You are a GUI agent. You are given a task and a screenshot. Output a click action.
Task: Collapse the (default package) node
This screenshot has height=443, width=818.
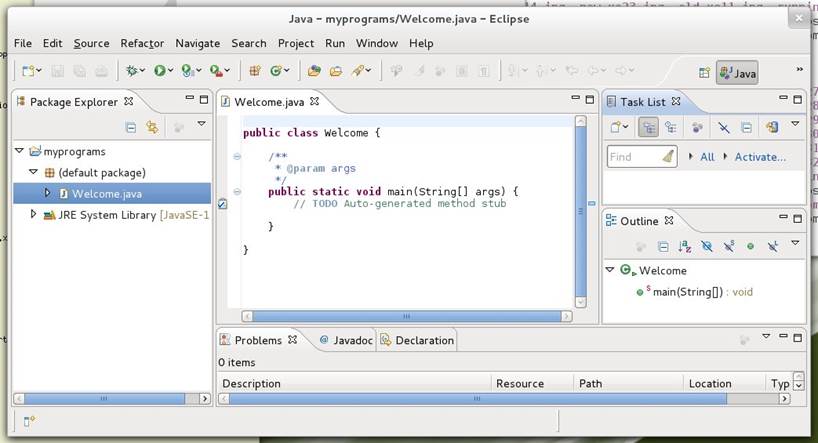pos(33,172)
